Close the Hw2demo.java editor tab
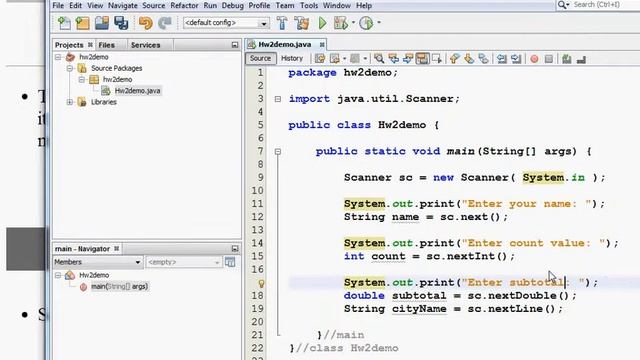 point(322,44)
